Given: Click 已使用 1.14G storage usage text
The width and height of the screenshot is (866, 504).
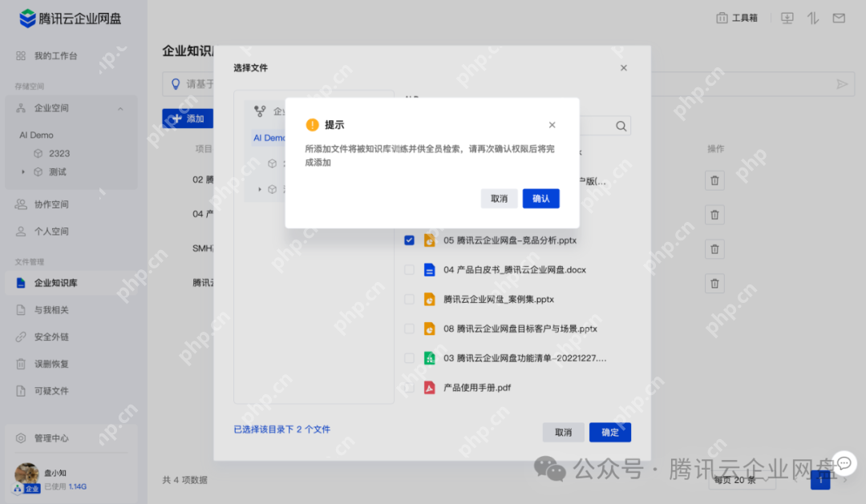Looking at the screenshot, I should pyautogui.click(x=65, y=486).
